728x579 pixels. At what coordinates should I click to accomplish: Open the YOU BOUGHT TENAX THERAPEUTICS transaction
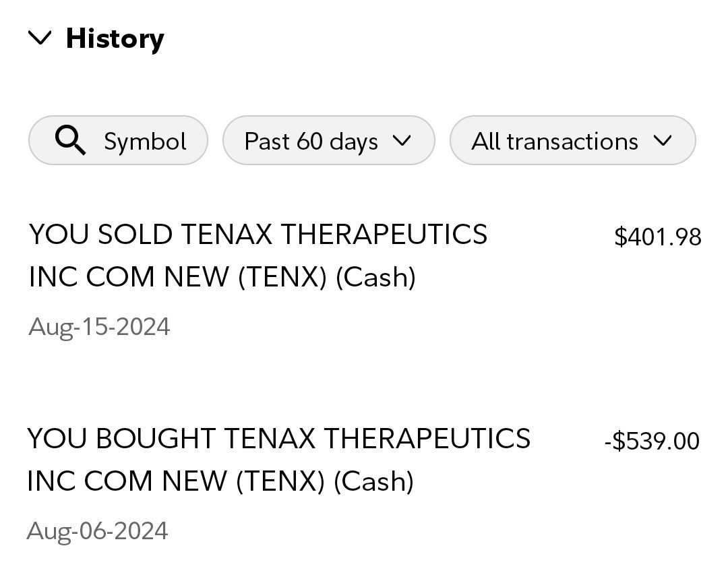point(278,439)
